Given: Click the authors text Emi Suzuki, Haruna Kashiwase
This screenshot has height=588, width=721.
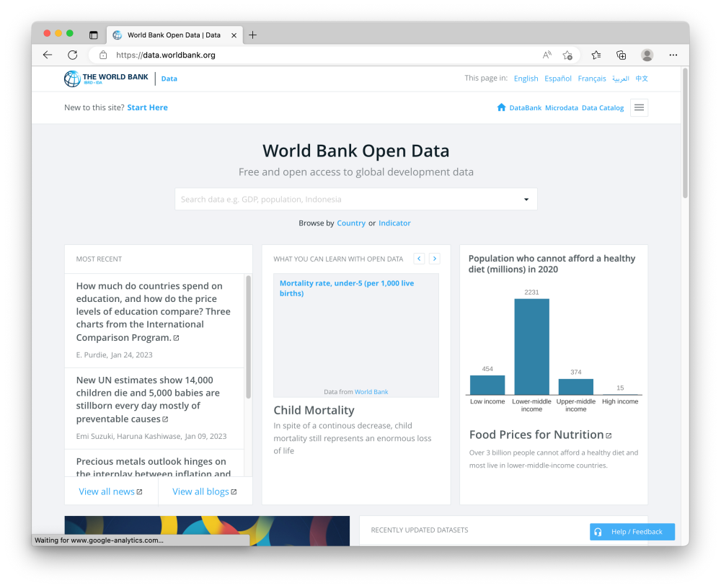Looking at the screenshot, I should point(129,436).
